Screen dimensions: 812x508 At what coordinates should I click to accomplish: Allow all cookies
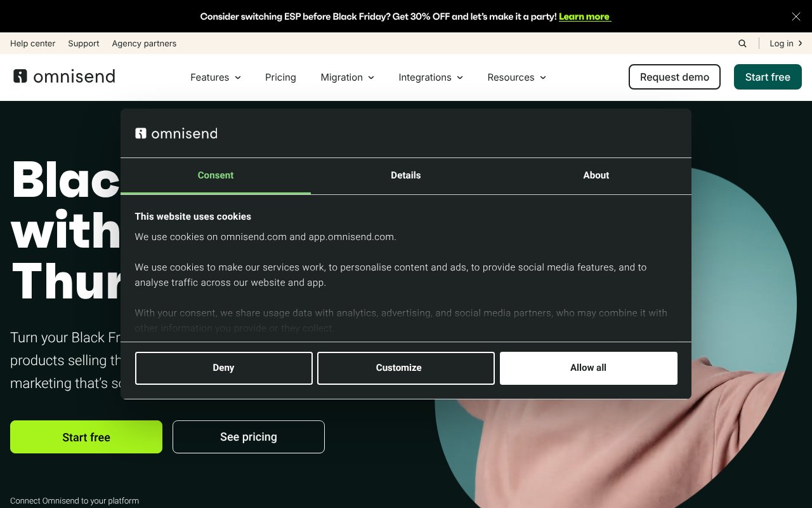[x=588, y=368]
